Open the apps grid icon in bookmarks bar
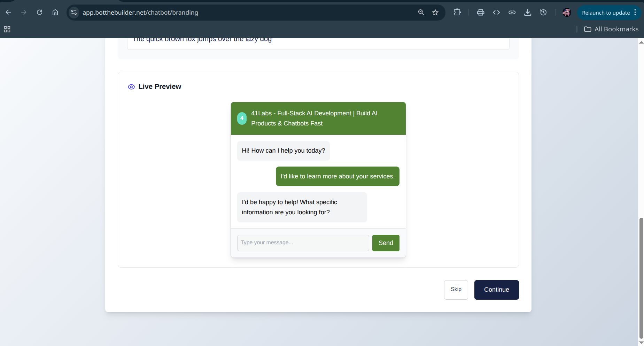The height and width of the screenshot is (346, 644). click(x=7, y=29)
